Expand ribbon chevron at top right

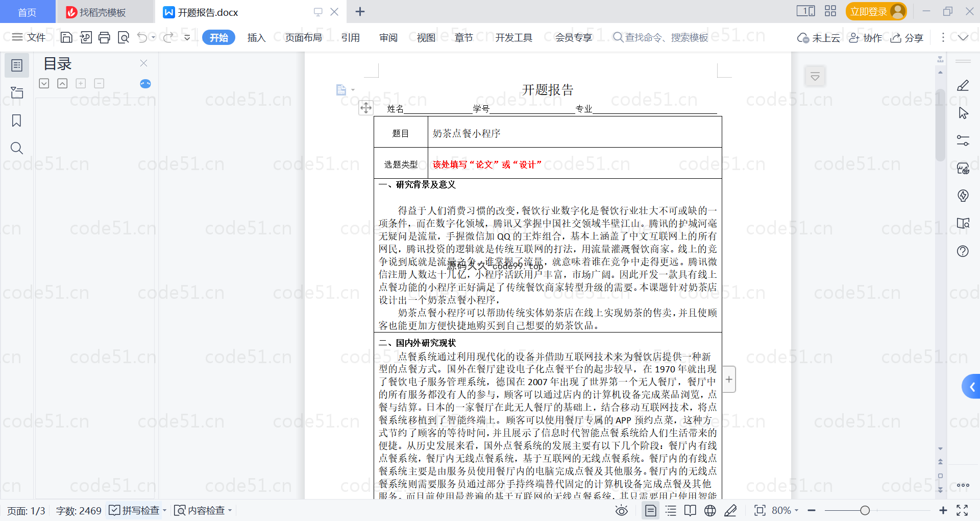(x=963, y=37)
